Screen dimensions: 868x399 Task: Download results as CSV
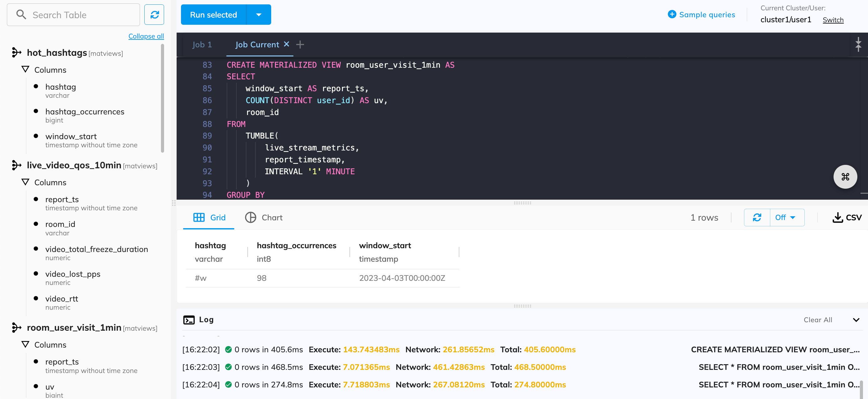(847, 218)
